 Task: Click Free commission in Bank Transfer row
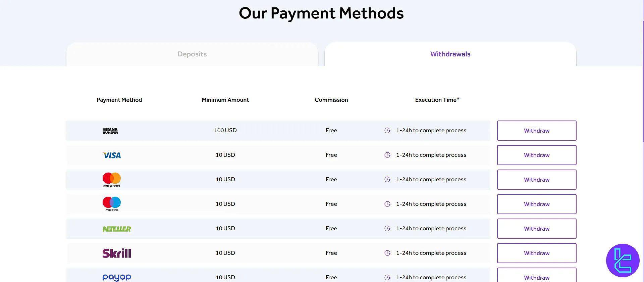pyautogui.click(x=331, y=130)
